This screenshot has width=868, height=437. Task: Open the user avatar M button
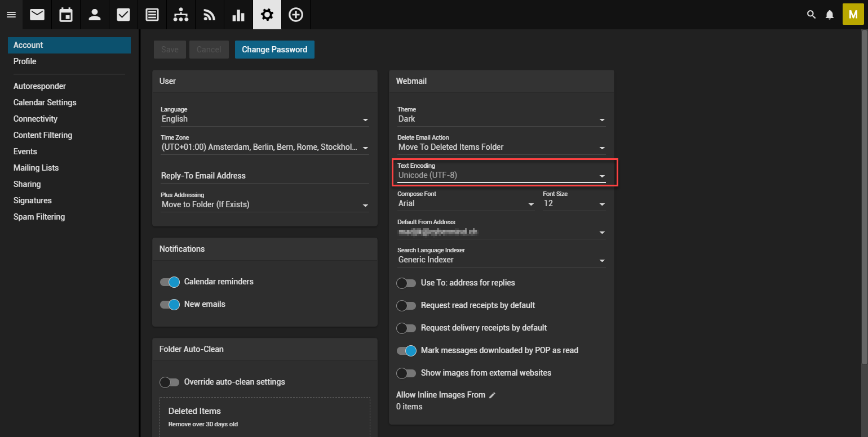click(x=853, y=15)
